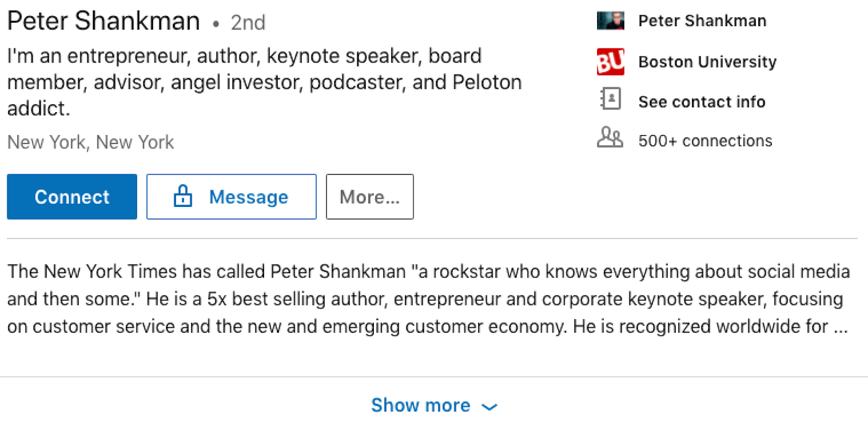Open the More... options menu
The image size is (868, 422).
coord(370,197)
